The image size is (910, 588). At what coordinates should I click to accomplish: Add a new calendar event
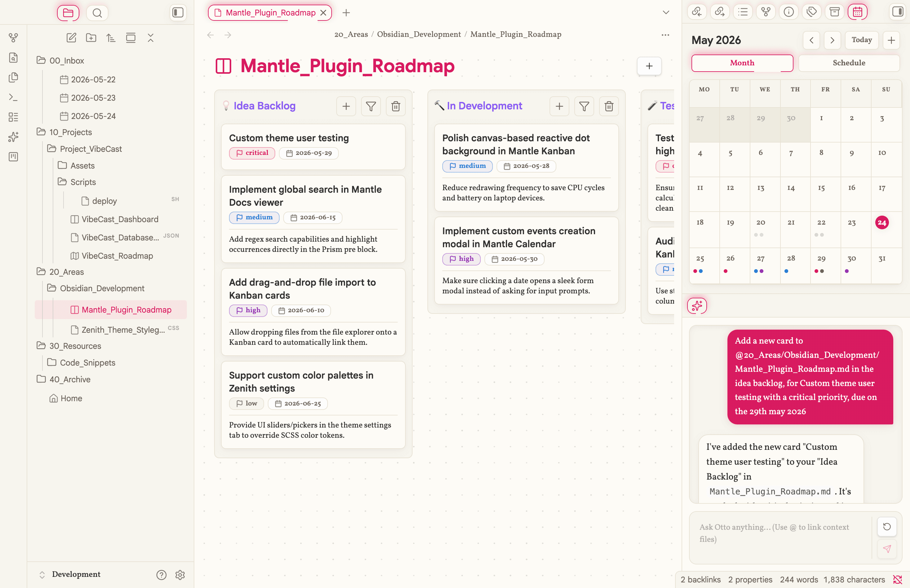coord(891,40)
